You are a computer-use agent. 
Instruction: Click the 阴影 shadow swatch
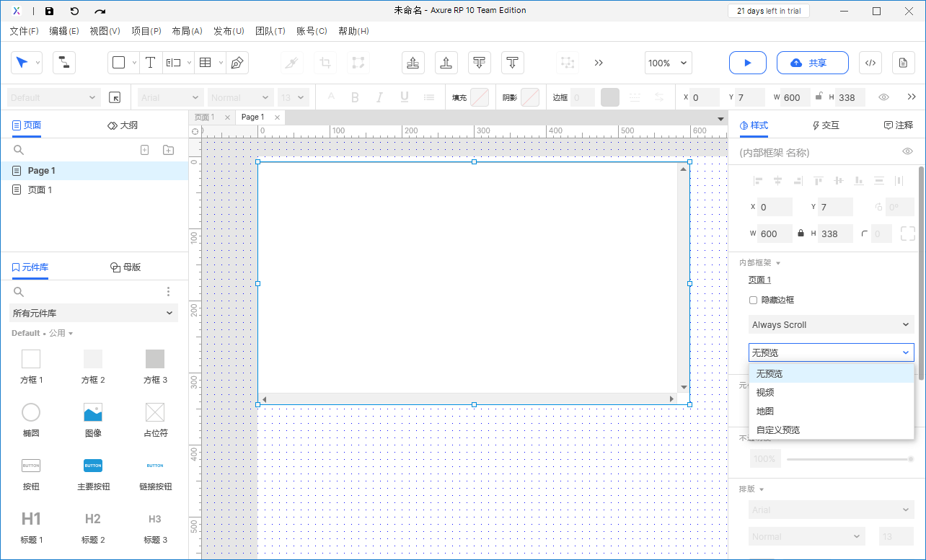point(530,97)
